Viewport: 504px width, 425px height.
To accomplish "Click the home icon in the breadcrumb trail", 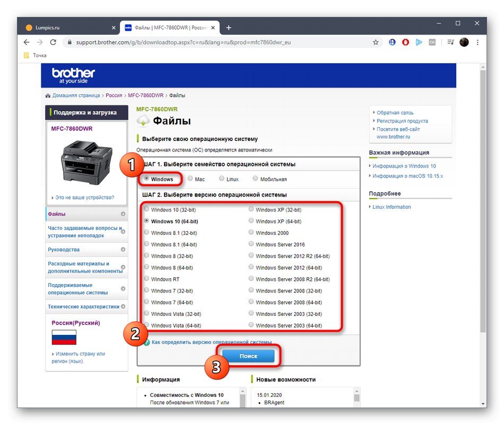I will pos(48,95).
